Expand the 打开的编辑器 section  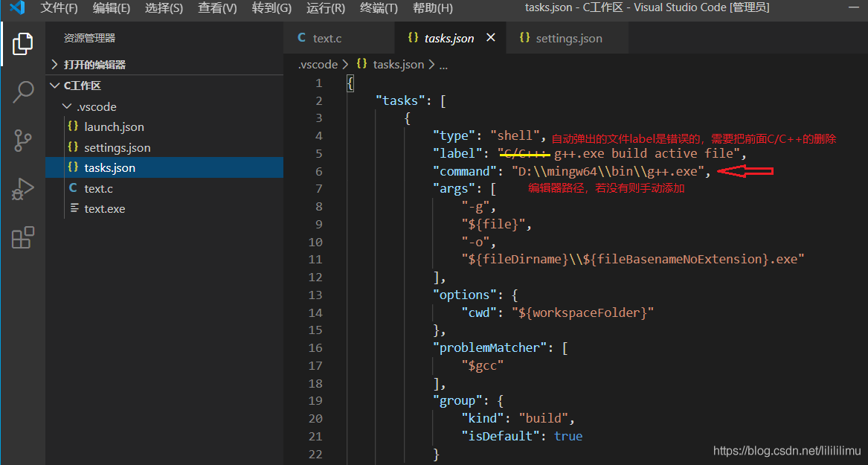coord(94,65)
